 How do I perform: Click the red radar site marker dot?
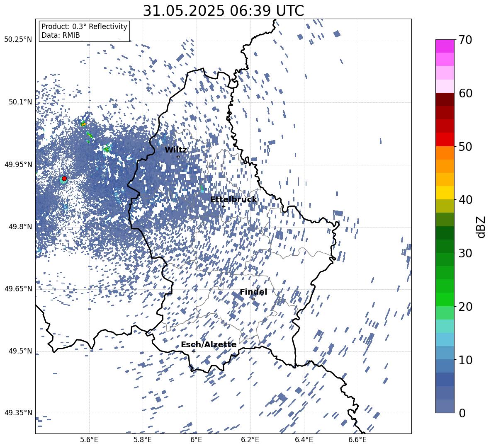point(64,179)
